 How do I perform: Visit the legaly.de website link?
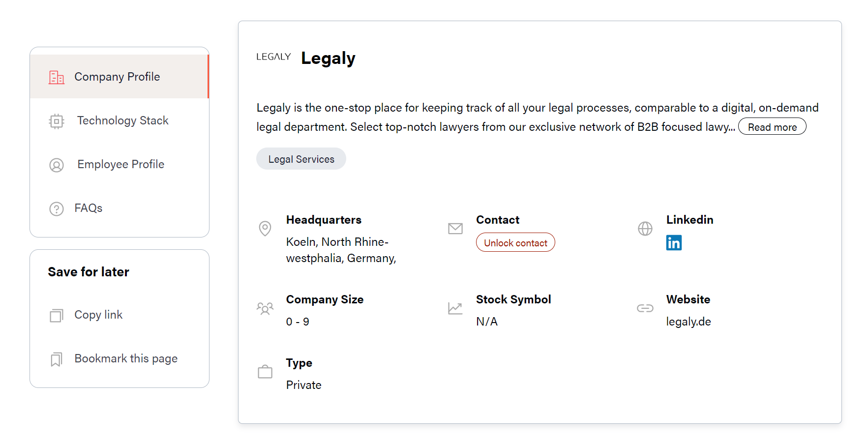point(688,322)
